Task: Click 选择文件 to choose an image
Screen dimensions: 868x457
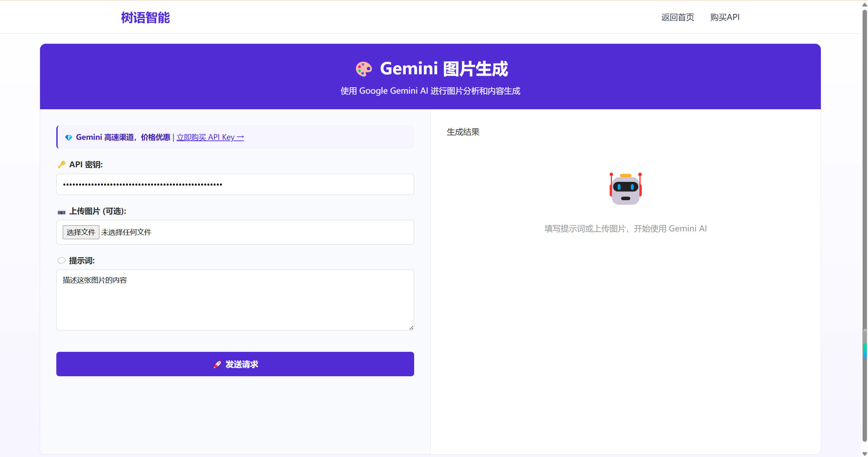Action: click(80, 232)
